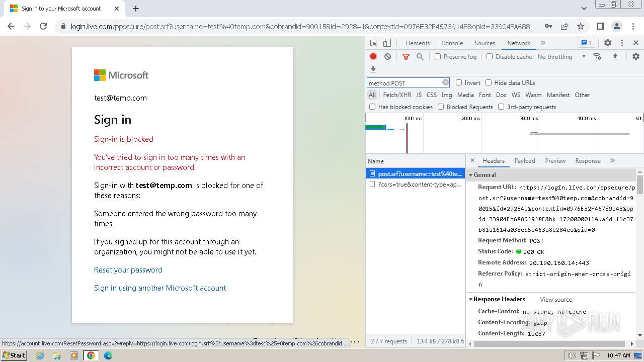Screen dimensions: 644x362
Task: Open the tab search dropdown arrow
Action: (584, 9)
